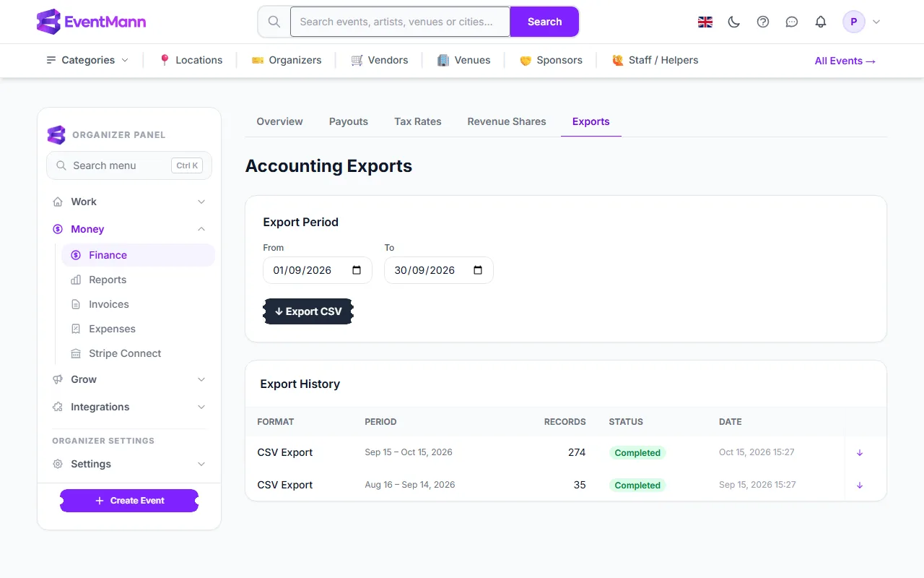The height and width of the screenshot is (578, 924).
Task: Open the Venues page
Action: pos(464,60)
